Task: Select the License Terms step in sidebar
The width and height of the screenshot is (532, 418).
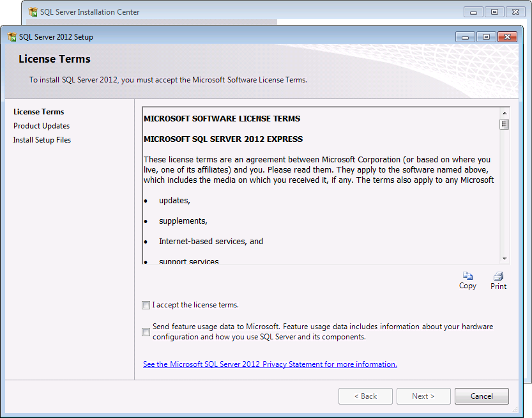Action: [39, 112]
